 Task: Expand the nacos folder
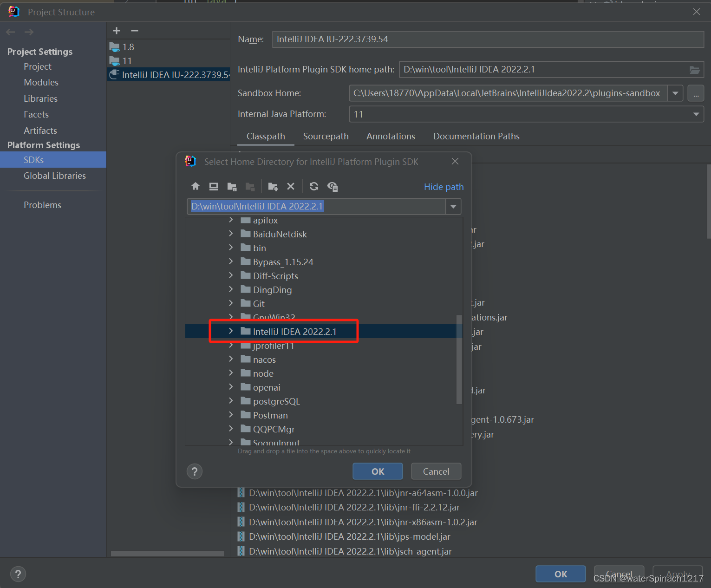click(x=231, y=359)
